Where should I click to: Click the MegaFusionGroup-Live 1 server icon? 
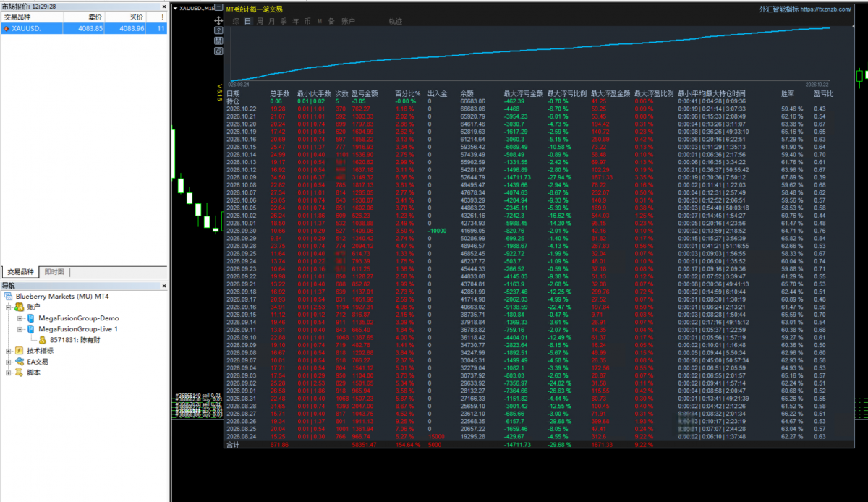(x=31, y=329)
